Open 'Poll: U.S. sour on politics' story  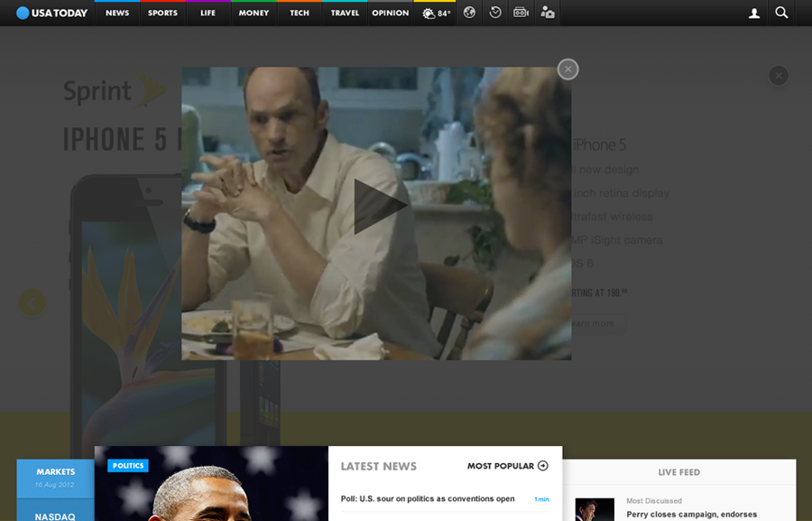pyautogui.click(x=428, y=498)
